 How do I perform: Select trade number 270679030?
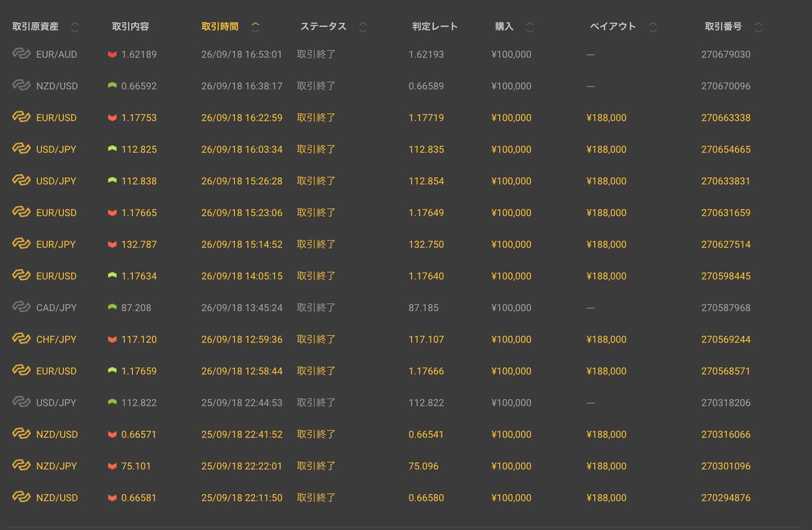tap(725, 55)
